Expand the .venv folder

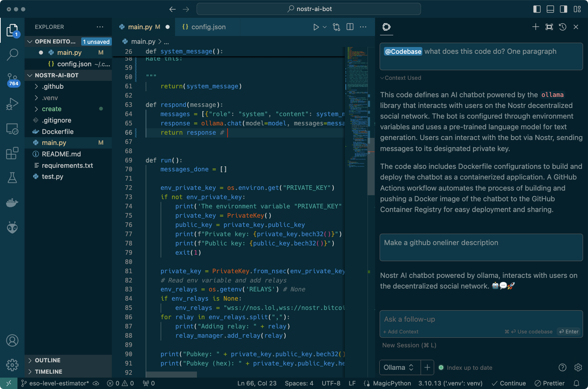68,98
